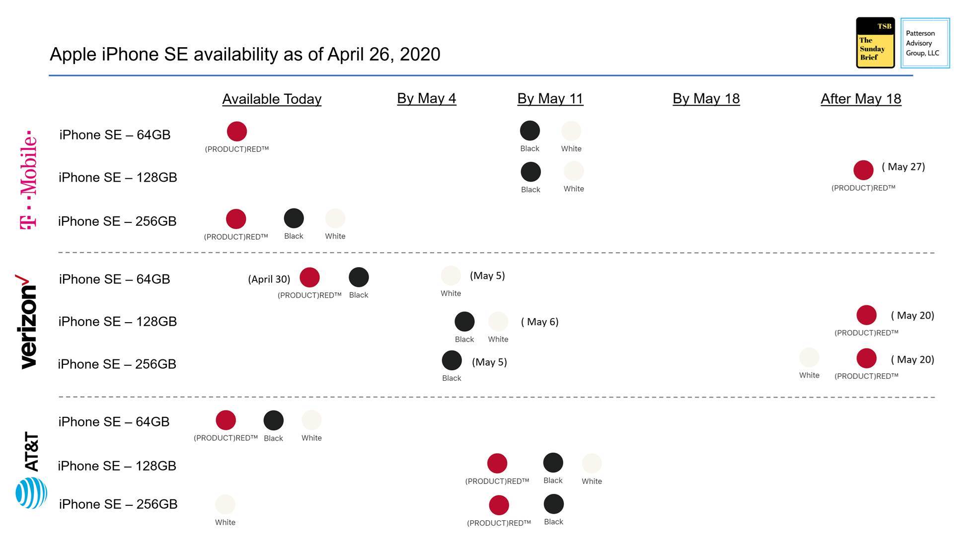Click the iPhone SE availability title text

tap(245, 55)
